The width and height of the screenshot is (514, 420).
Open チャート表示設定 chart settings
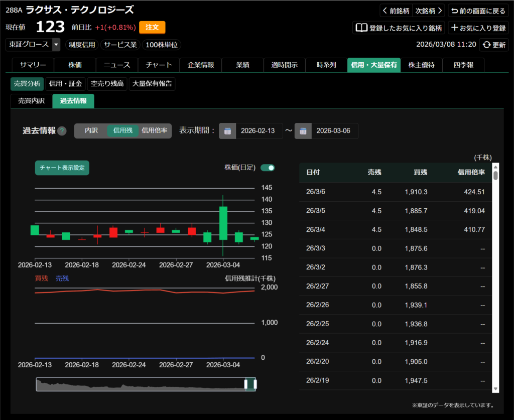click(62, 168)
